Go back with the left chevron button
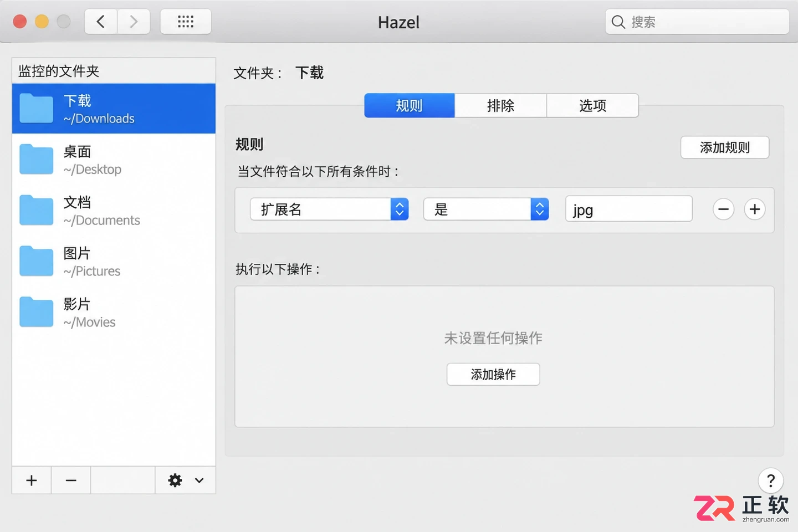This screenshot has width=798, height=532. point(101,22)
